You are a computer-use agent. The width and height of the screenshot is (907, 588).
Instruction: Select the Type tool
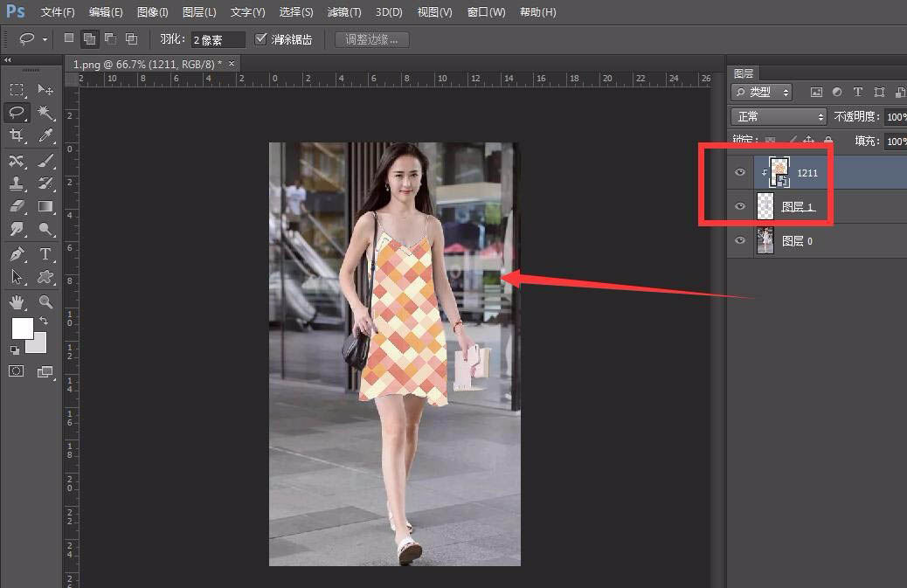coord(45,254)
